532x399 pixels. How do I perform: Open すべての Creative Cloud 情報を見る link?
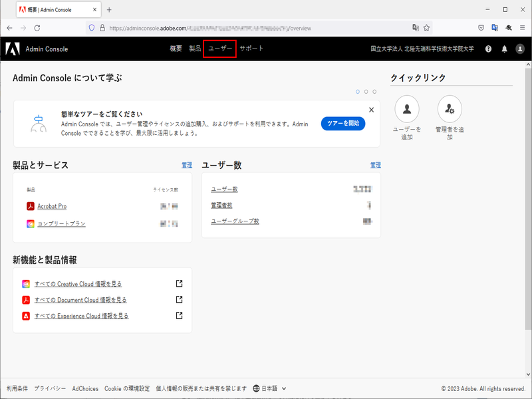[78, 284]
